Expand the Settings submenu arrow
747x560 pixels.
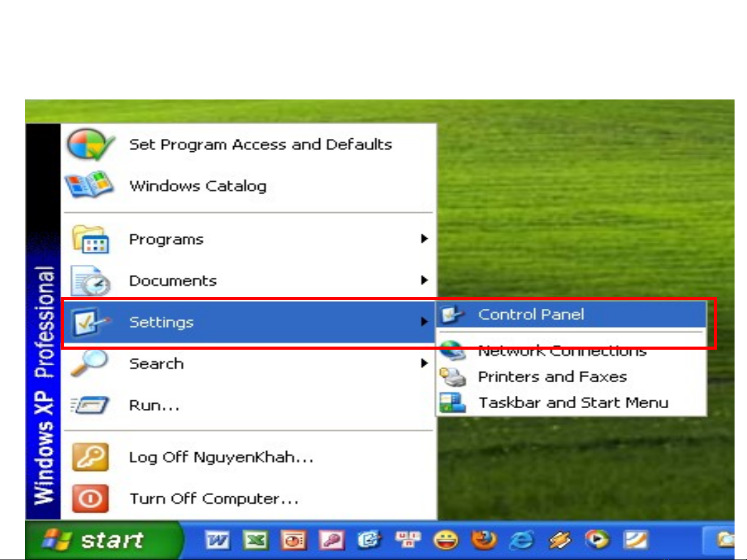[424, 322]
